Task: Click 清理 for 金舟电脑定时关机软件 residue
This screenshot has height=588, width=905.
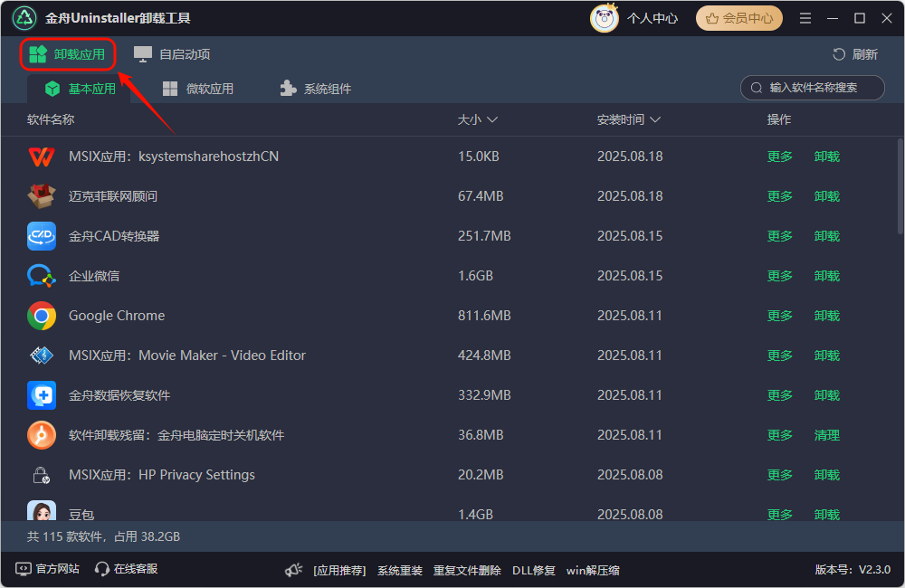Action: (x=827, y=435)
